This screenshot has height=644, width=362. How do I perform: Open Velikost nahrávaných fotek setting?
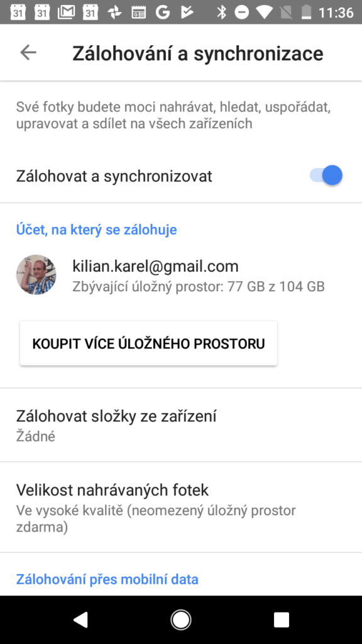(181, 508)
